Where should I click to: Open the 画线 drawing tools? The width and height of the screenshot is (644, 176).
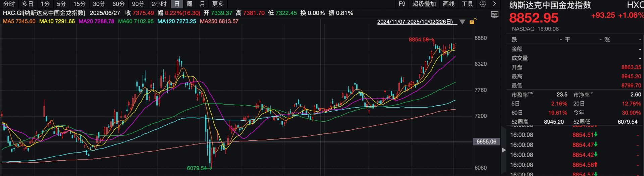448,4
